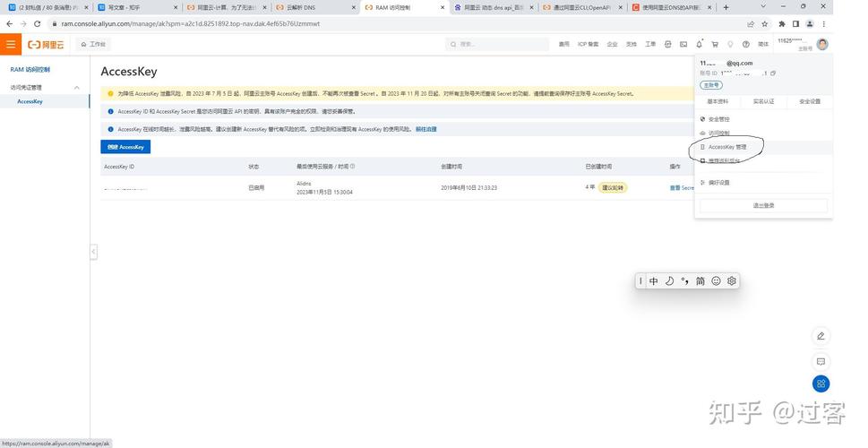Open the IME settings gear
This screenshot has height=448, width=868.
pyautogui.click(x=731, y=281)
